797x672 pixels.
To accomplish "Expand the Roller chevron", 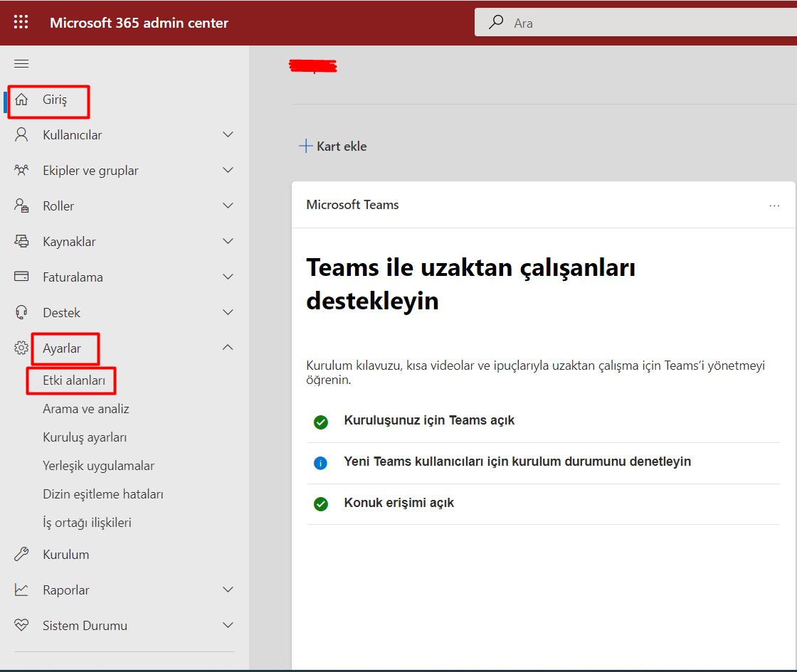I will (x=228, y=206).
